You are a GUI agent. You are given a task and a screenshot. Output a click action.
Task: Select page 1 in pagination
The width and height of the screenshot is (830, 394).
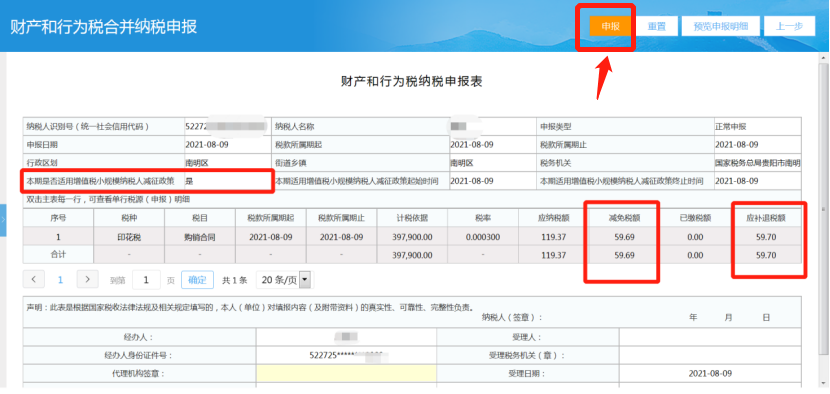click(60, 280)
